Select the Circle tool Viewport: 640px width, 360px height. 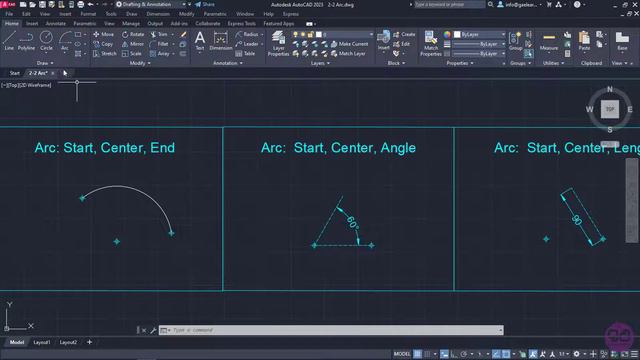tap(46, 41)
